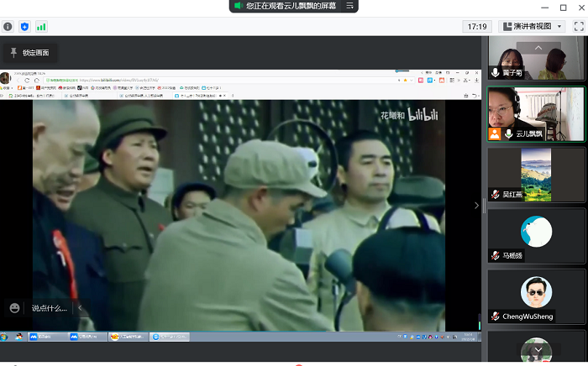This screenshot has height=366, width=588.
Task: Open the 抖音 bookmark in shared browser
Action: [83, 88]
